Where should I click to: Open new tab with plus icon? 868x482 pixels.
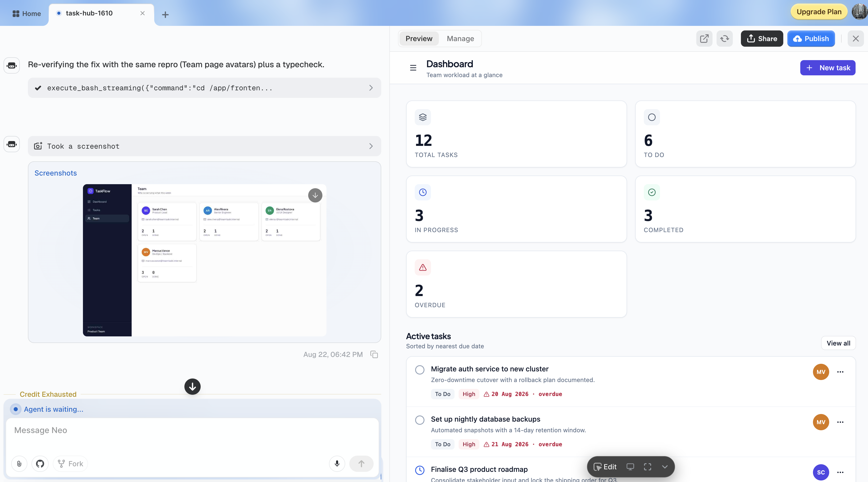(x=165, y=14)
